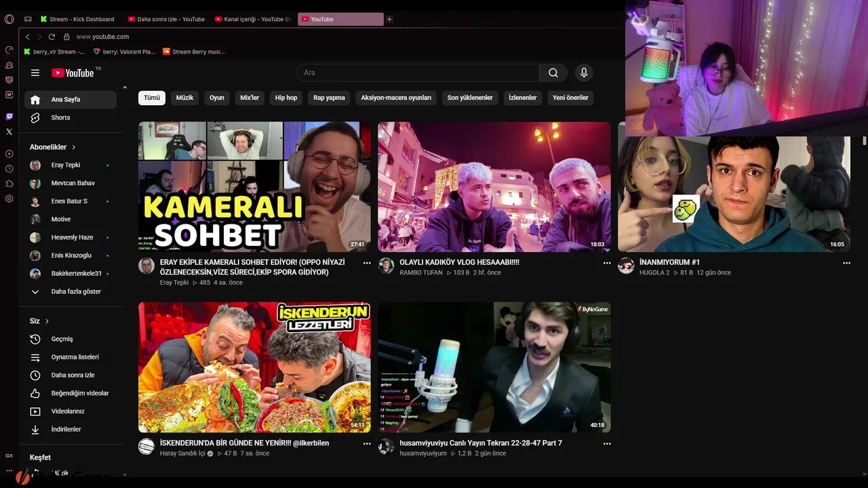Start voice search with microphone icon

click(584, 73)
